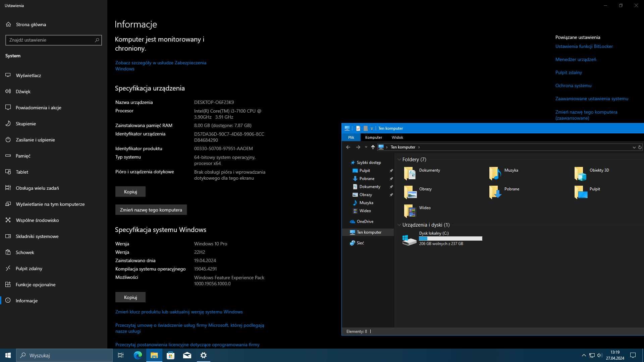The image size is (644, 362).
Task: Open Zasilanie i uśpienie settings
Action: (54, 140)
